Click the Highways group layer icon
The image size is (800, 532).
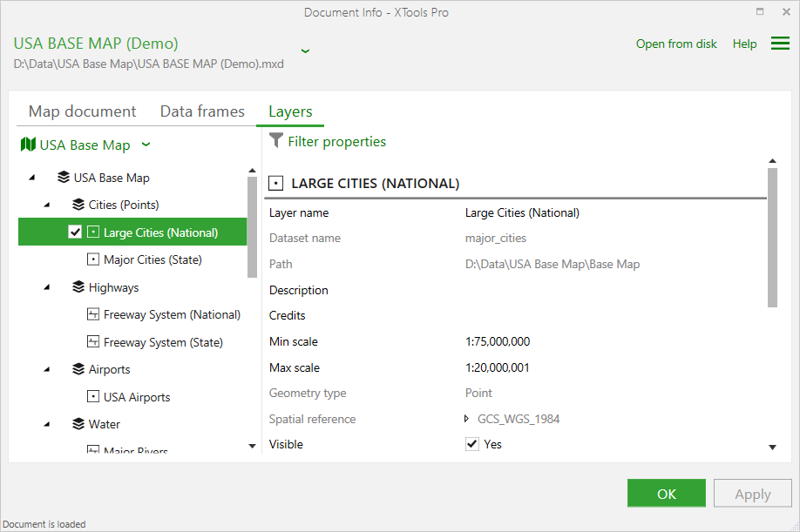click(x=78, y=286)
